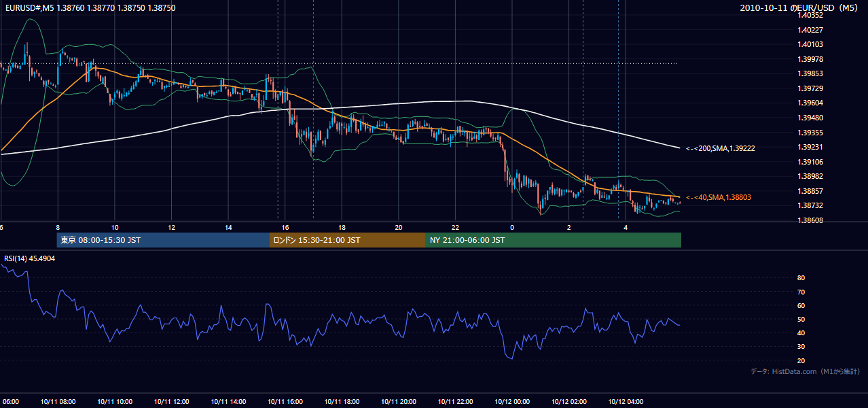The width and height of the screenshot is (868, 408).
Task: Click price level 1.40227 on the axis
Action: (x=810, y=30)
